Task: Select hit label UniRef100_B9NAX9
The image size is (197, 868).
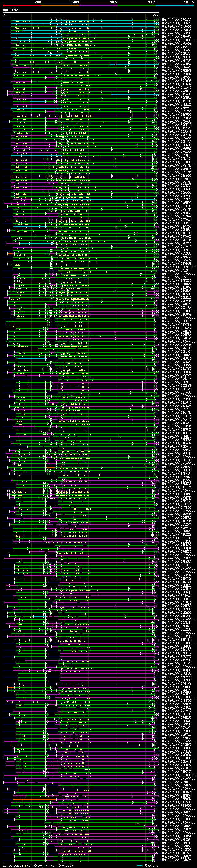Action: (177, 67)
